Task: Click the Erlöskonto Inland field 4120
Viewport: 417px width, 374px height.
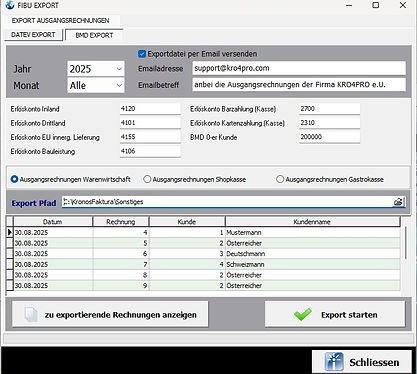Action: (x=150, y=109)
